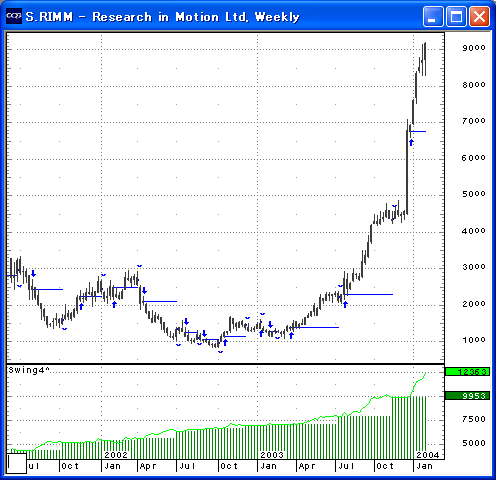Maximize the S.RIMM chart window
The width and height of the screenshot is (496, 480).
[456, 16]
